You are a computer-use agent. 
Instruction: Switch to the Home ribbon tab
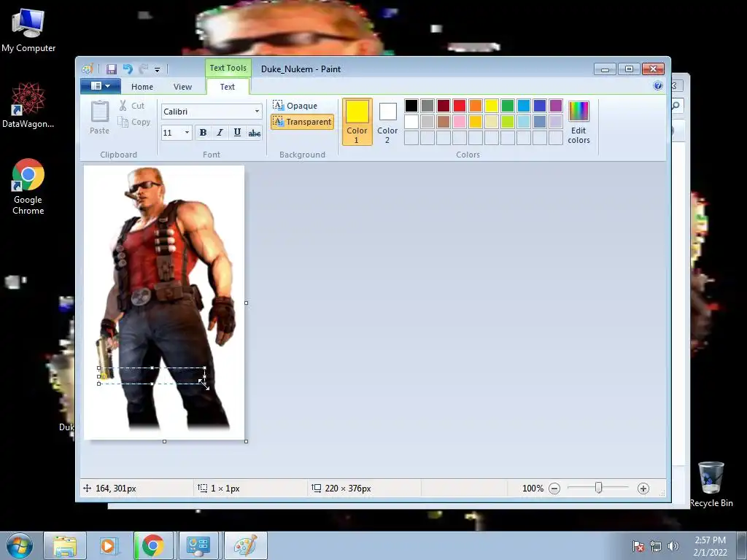[142, 87]
